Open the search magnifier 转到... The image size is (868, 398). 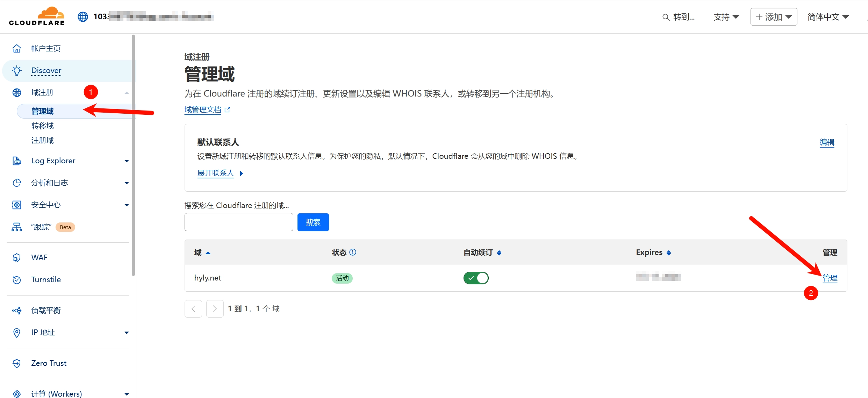coord(666,17)
